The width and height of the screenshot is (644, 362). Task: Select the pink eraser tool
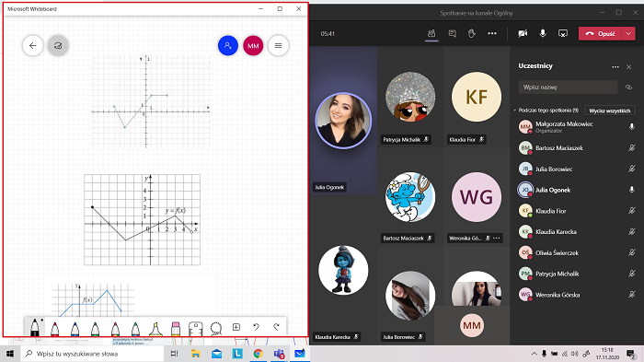(176, 329)
